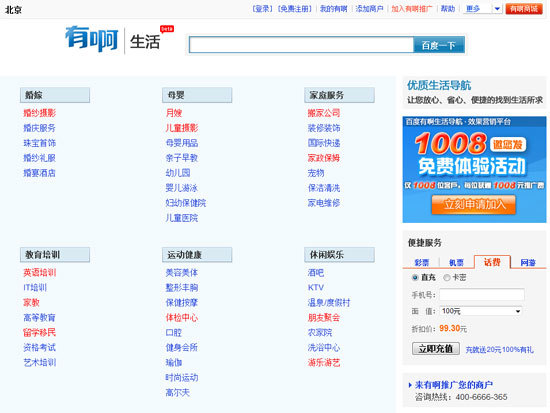
Task: Open the 幼儿园 link
Action: tap(178, 173)
